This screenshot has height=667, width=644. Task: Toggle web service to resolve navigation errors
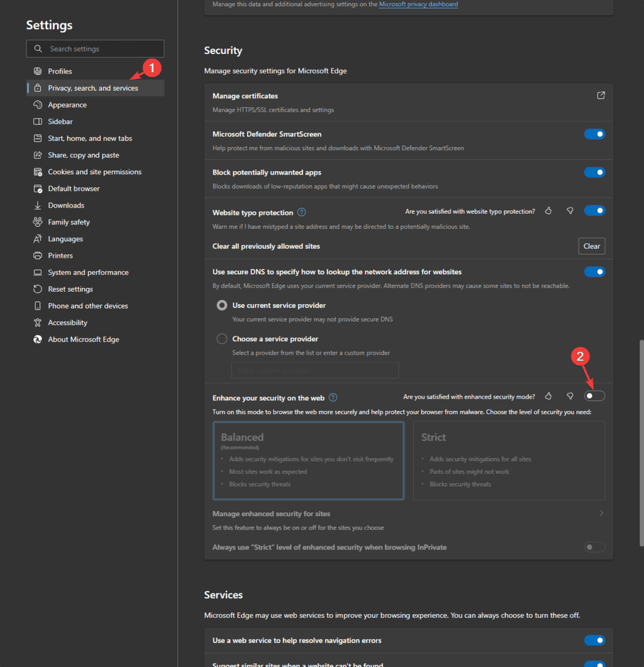point(594,640)
